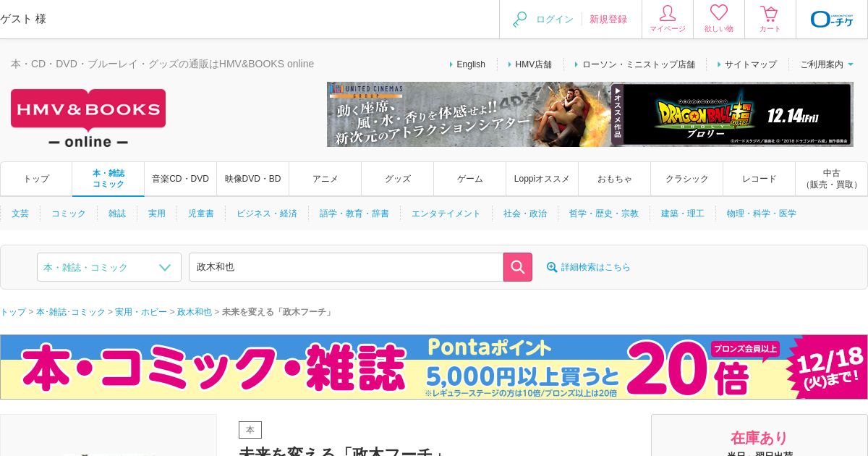The image size is (868, 456).
Task: Select the トップ tab
Action: point(36,179)
